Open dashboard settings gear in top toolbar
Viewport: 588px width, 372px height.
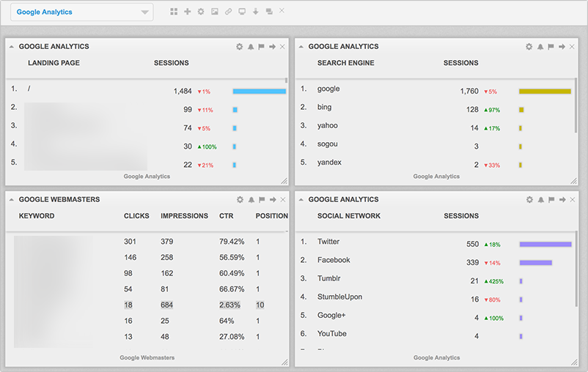point(201,12)
